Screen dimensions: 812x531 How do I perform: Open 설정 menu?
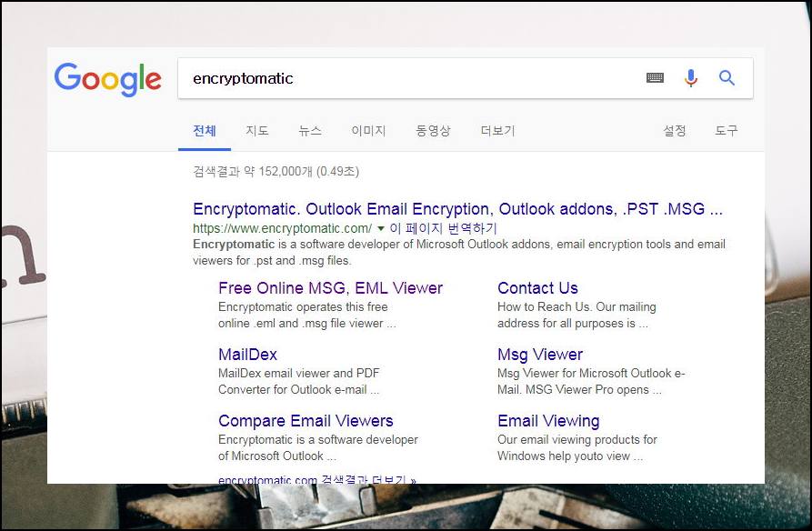pyautogui.click(x=675, y=131)
